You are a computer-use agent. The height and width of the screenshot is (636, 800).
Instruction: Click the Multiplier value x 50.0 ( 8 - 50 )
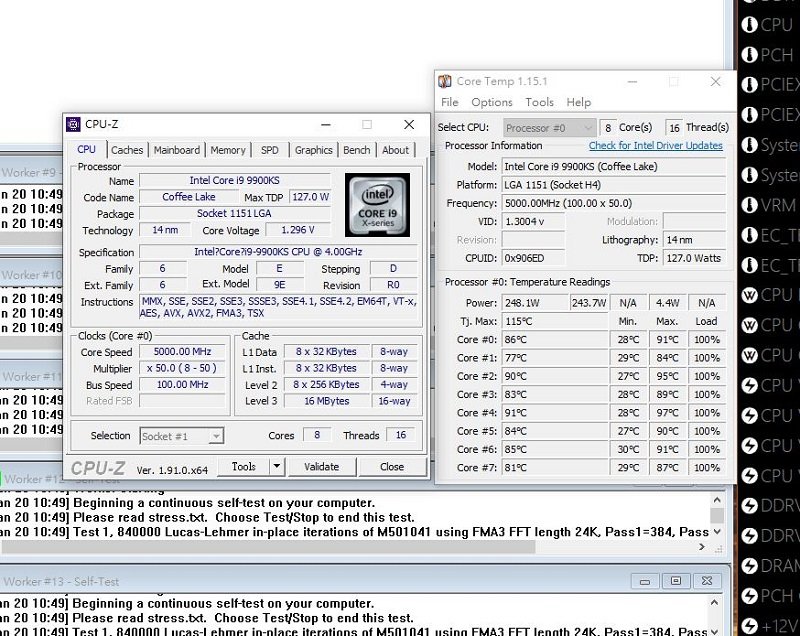(x=182, y=368)
